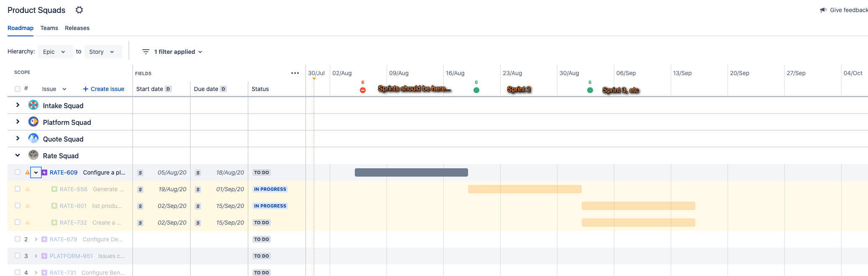Click the green sprint marker near 16/Aug
The width and height of the screenshot is (868, 276).
476,90
